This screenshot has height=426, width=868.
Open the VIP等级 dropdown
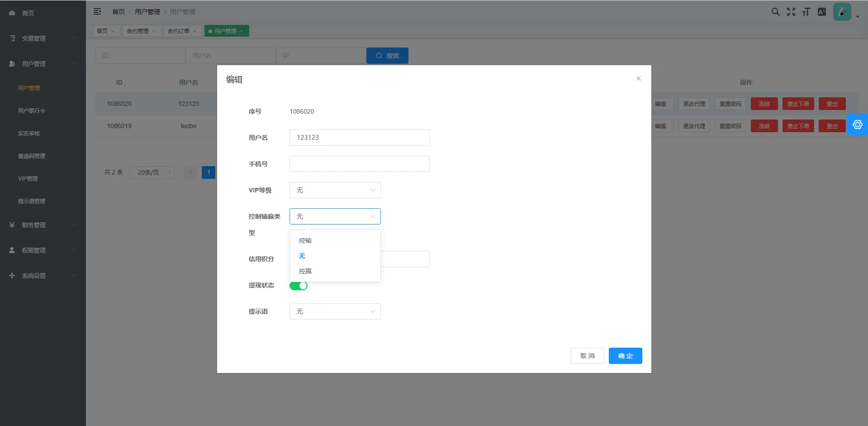(x=335, y=190)
